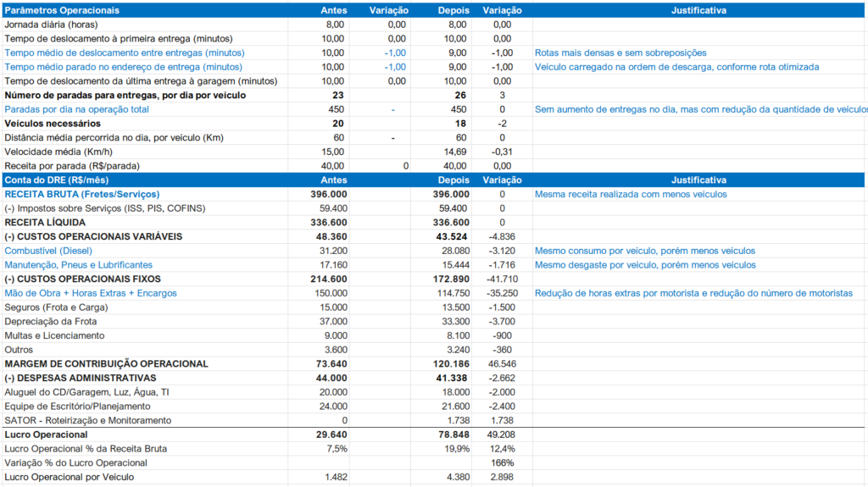Select the 'Lucro Operacional por Veículo' label

pos(70,477)
